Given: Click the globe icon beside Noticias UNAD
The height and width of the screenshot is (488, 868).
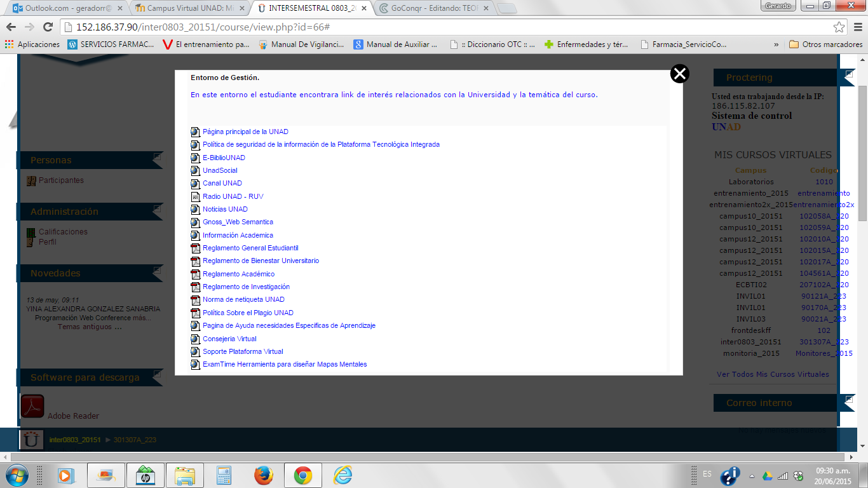Looking at the screenshot, I should coord(196,210).
